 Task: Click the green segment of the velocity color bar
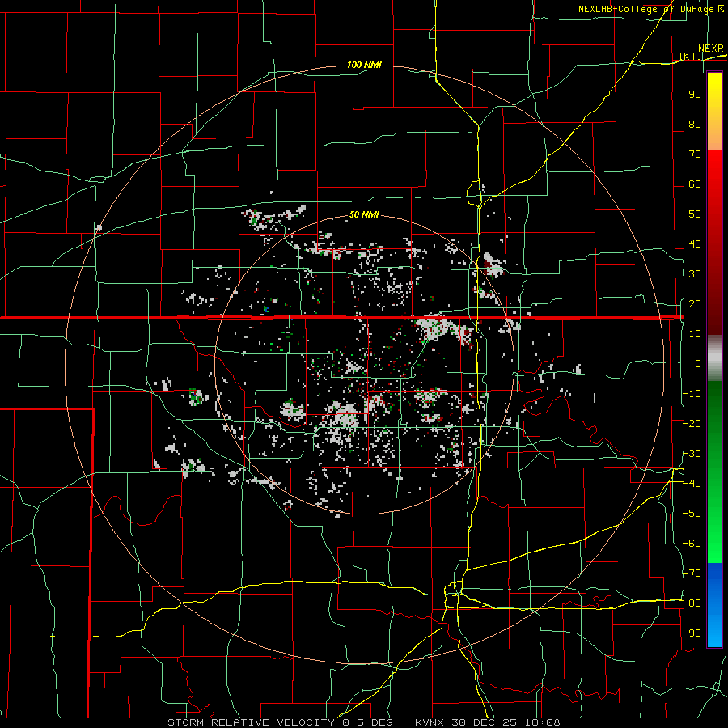pyautogui.click(x=714, y=472)
